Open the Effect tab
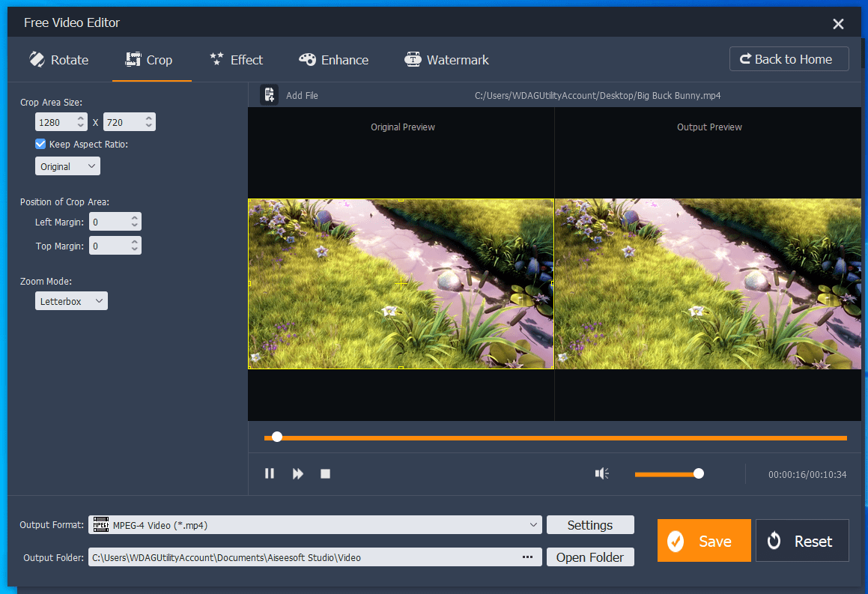 click(x=237, y=60)
